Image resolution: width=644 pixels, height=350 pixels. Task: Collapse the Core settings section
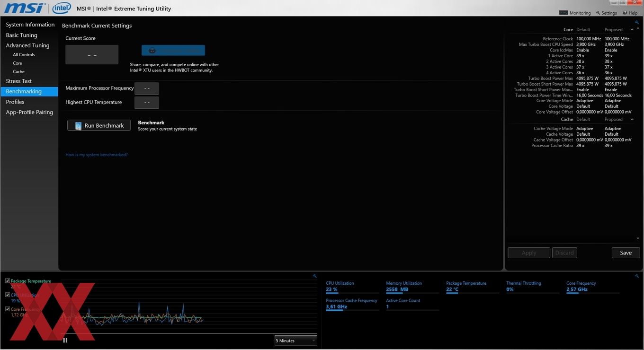tap(632, 30)
